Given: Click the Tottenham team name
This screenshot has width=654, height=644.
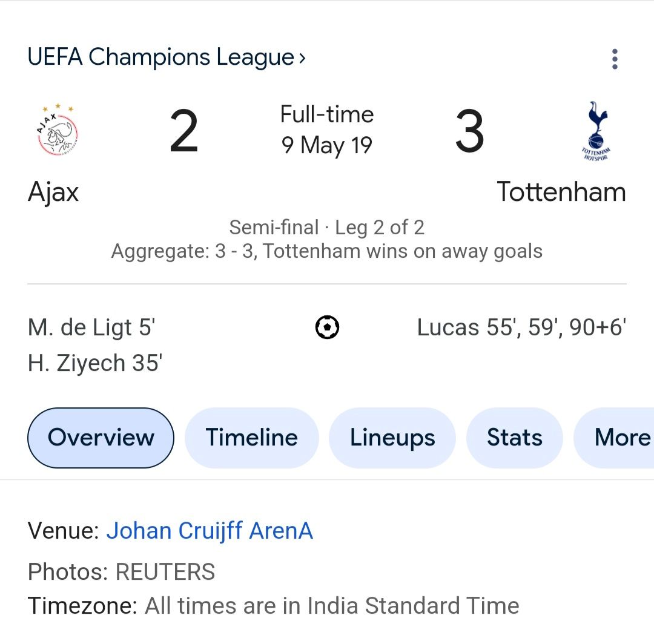Looking at the screenshot, I should pyautogui.click(x=561, y=192).
